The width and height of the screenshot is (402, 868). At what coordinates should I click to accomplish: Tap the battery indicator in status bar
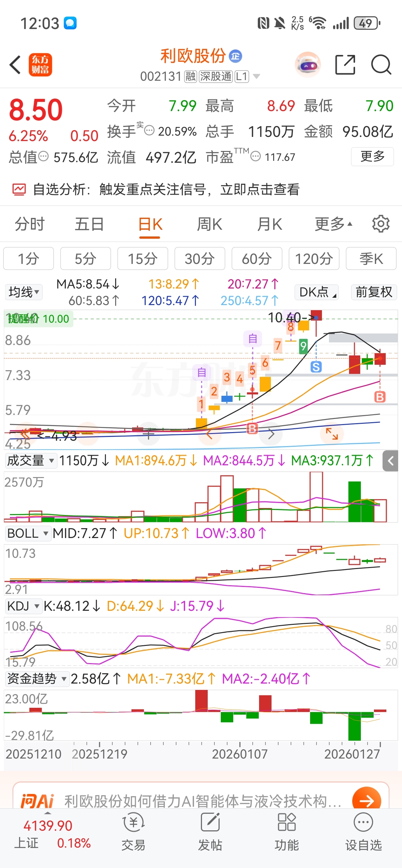pyautogui.click(x=367, y=23)
